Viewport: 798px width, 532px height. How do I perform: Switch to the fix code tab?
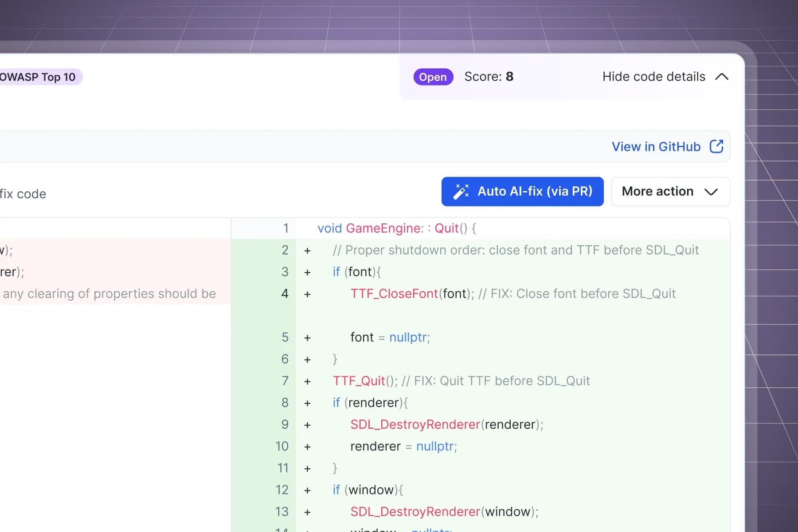pyautogui.click(x=23, y=194)
